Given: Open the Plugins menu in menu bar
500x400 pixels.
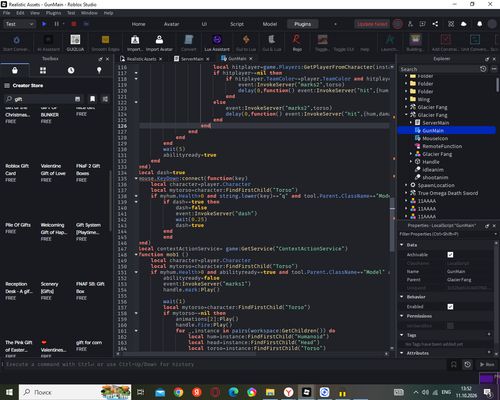Looking at the screenshot, I should [53, 13].
